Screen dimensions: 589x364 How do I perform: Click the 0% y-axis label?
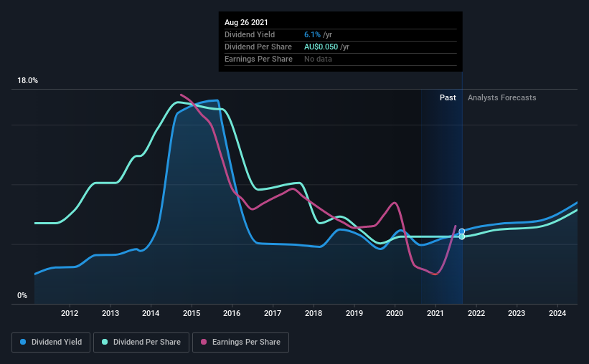coord(22,296)
